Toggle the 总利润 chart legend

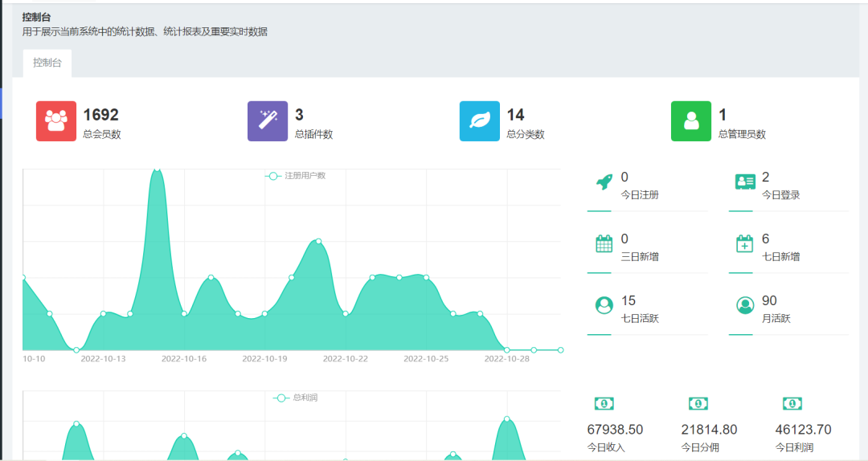pos(296,398)
